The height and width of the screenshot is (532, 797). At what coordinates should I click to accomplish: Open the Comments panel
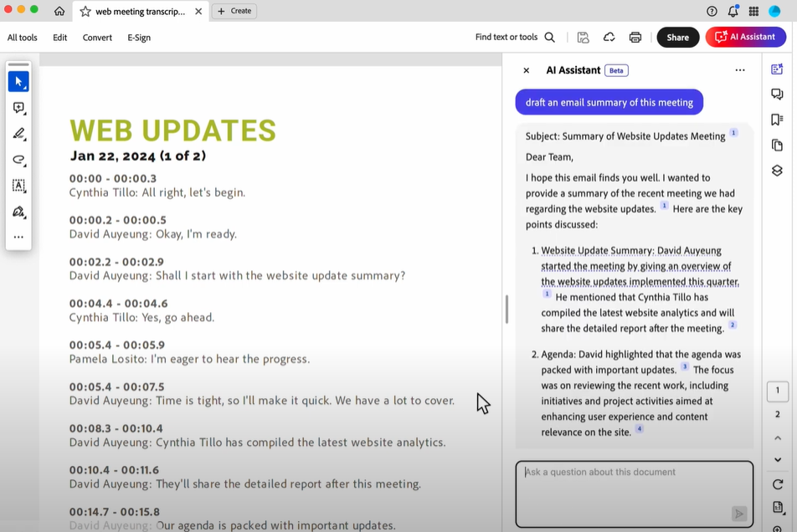pos(777,95)
